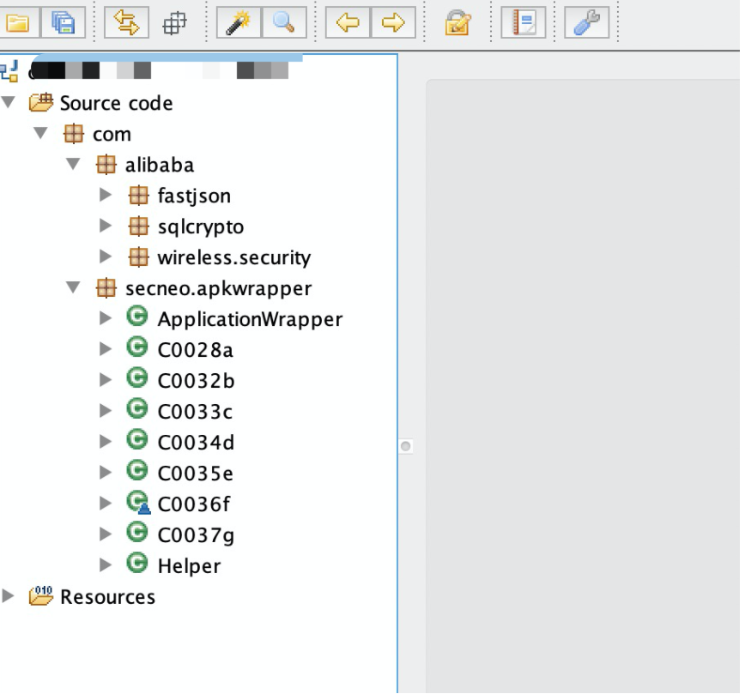Click the root APK tree node icon

click(9, 71)
